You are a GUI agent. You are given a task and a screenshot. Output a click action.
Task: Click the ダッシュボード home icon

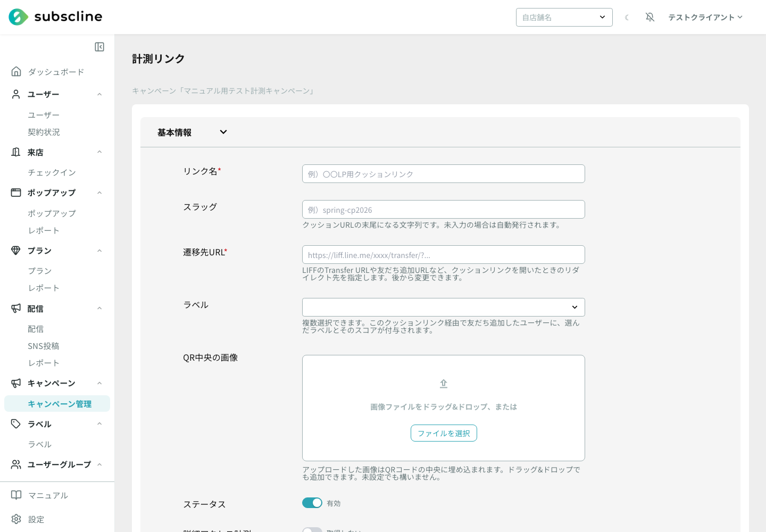(x=16, y=71)
